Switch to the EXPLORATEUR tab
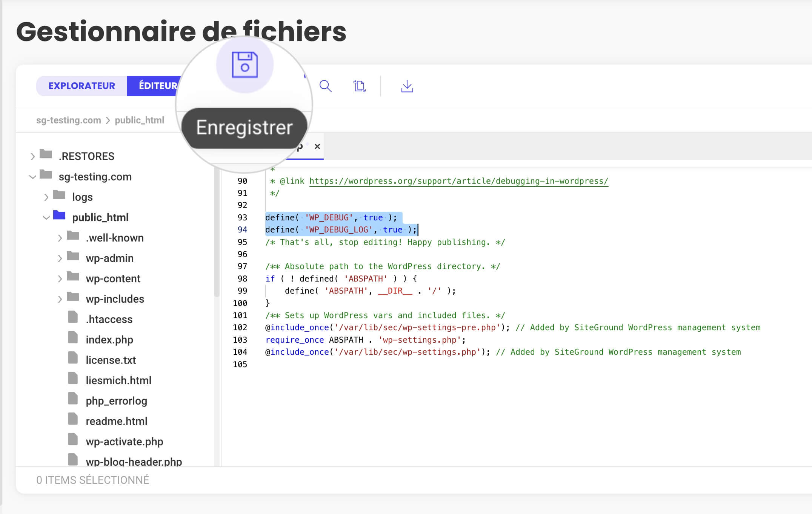Screen dimensions: 812x514 82,86
